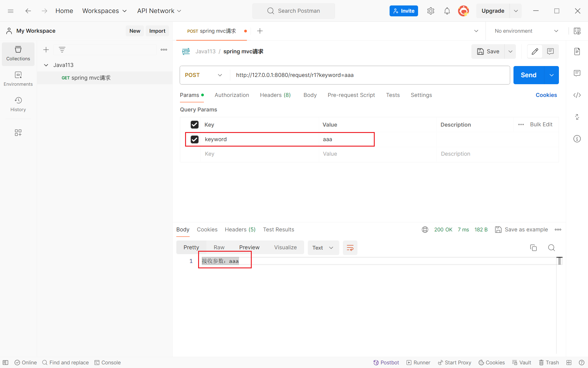
Task: Open the code snippet panel icon
Action: pyautogui.click(x=577, y=95)
